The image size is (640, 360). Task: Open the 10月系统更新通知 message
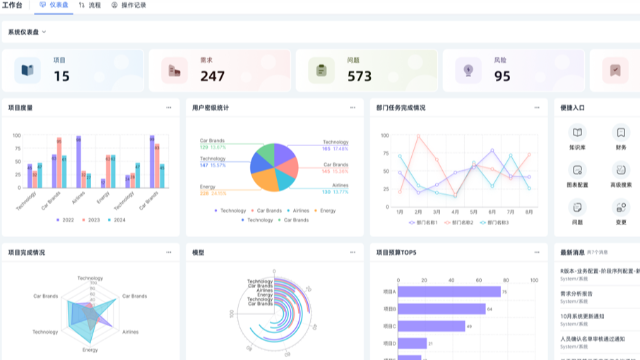coord(582,316)
